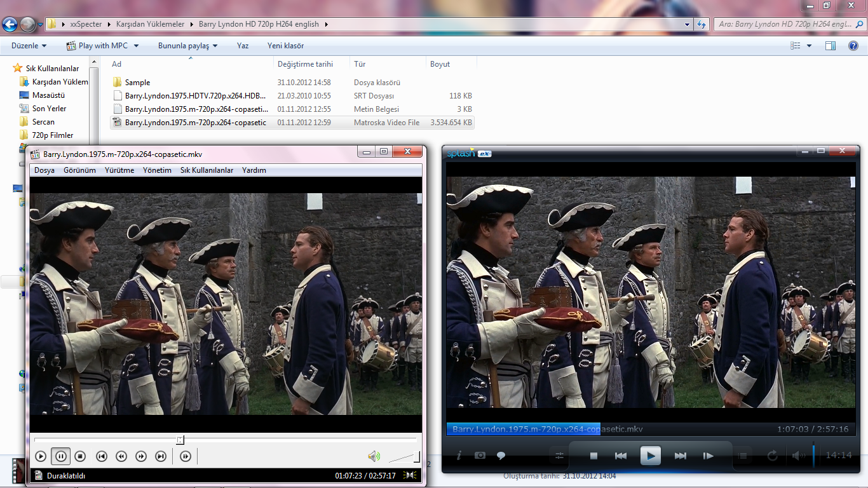The width and height of the screenshot is (868, 488).
Task: Click the 14:14 clock in Splash
Action: click(x=838, y=455)
